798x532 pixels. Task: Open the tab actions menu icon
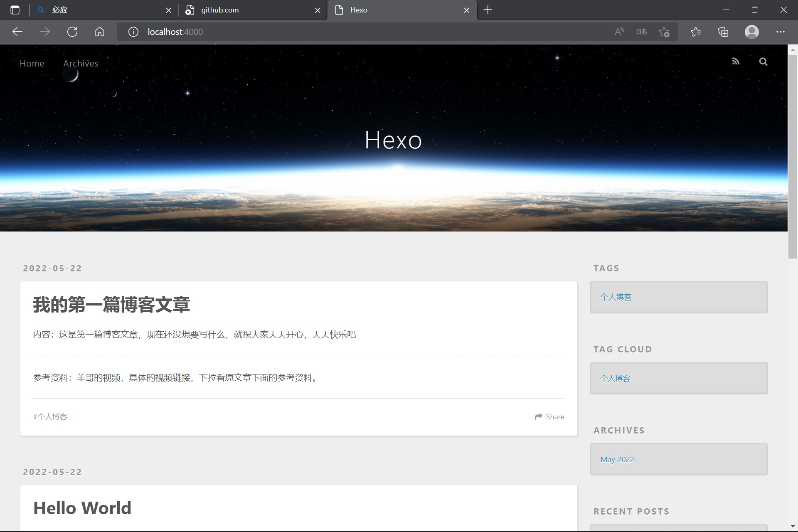(x=15, y=10)
